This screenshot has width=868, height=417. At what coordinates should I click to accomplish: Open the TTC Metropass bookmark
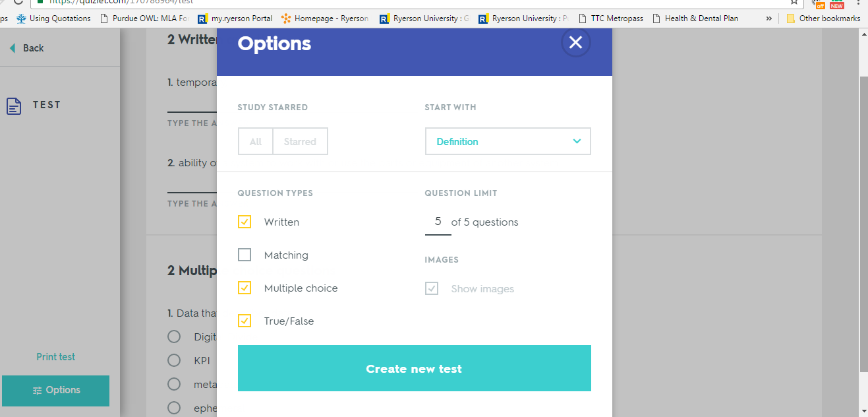click(x=611, y=18)
